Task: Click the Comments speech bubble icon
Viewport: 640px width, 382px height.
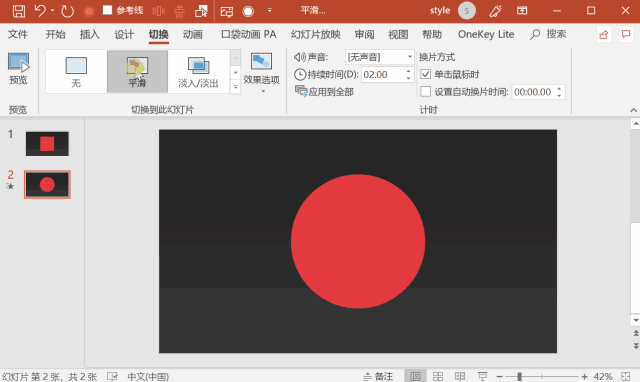Action: tap(626, 34)
